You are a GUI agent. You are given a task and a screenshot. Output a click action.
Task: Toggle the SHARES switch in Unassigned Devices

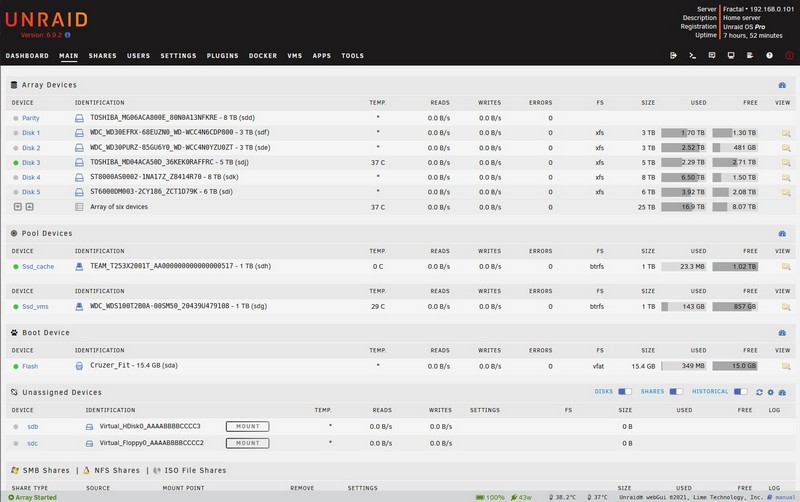coord(676,392)
